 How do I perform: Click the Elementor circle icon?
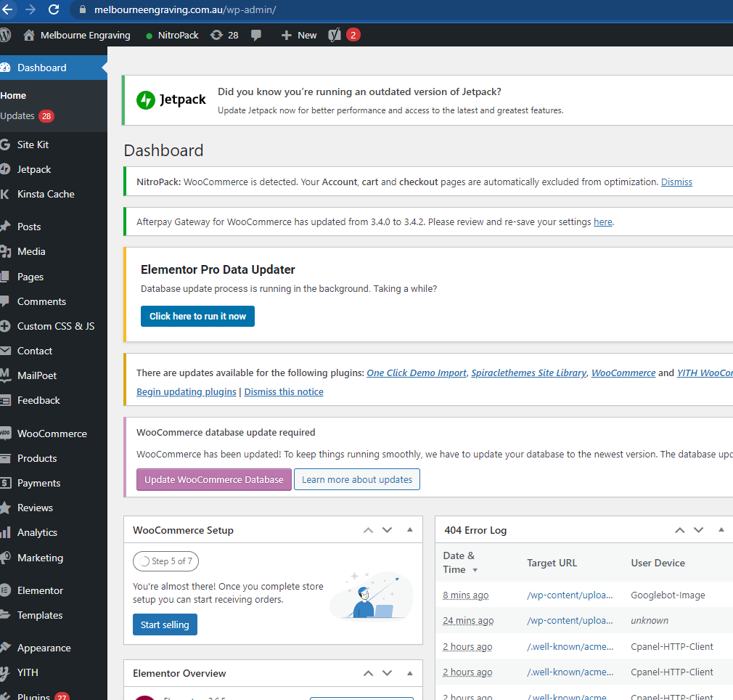(5, 590)
